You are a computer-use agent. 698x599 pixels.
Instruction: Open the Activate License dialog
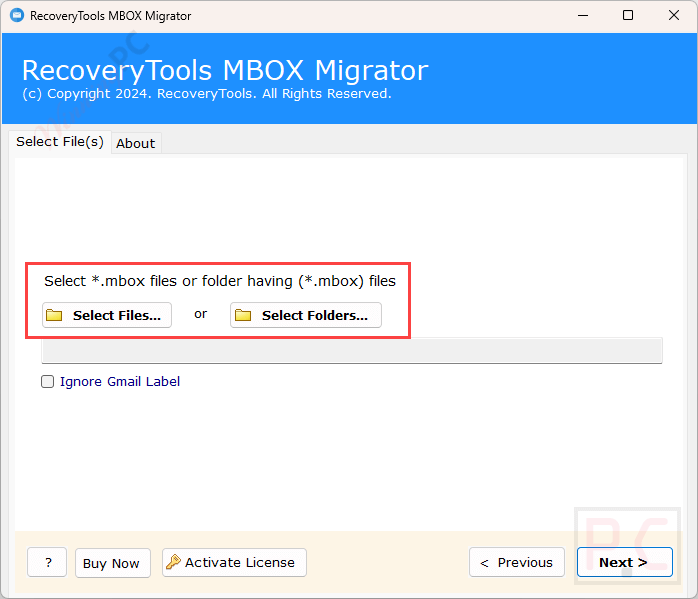234,563
